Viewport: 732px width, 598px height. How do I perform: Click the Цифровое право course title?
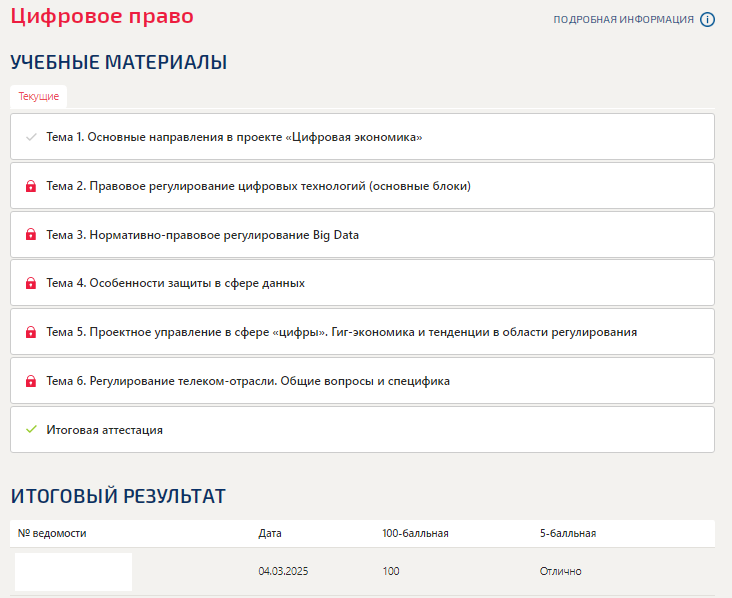(x=102, y=16)
